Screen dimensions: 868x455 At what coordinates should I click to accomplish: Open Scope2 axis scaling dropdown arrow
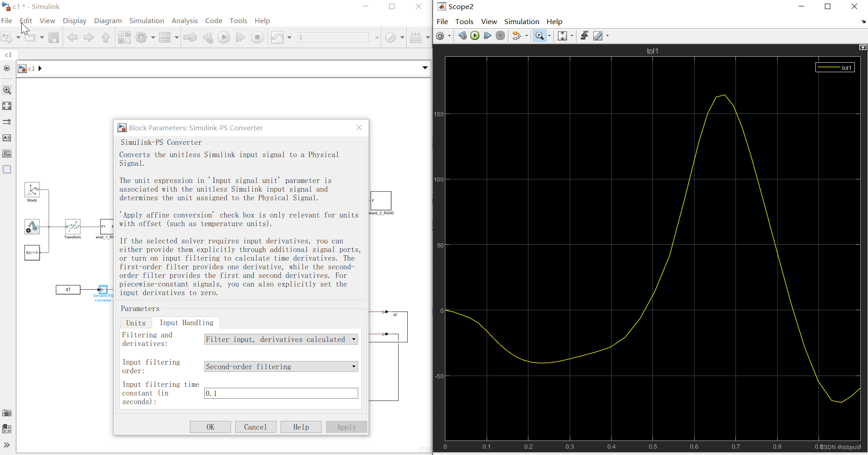572,36
